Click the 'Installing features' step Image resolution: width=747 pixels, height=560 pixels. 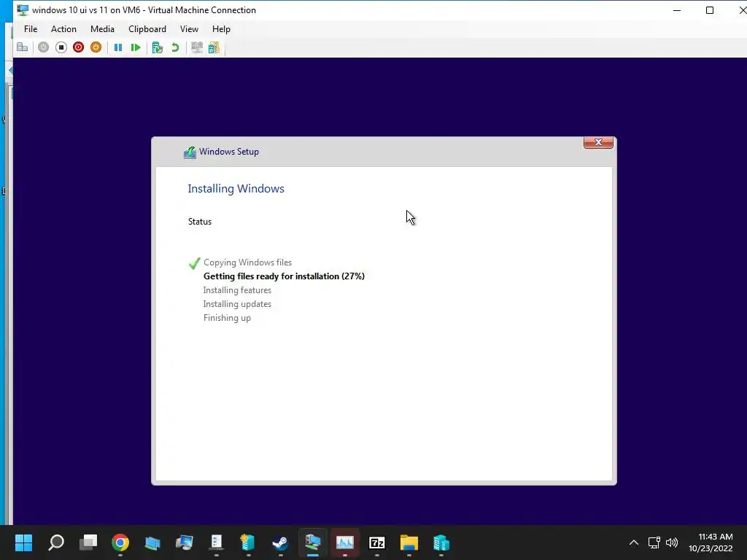pos(237,290)
